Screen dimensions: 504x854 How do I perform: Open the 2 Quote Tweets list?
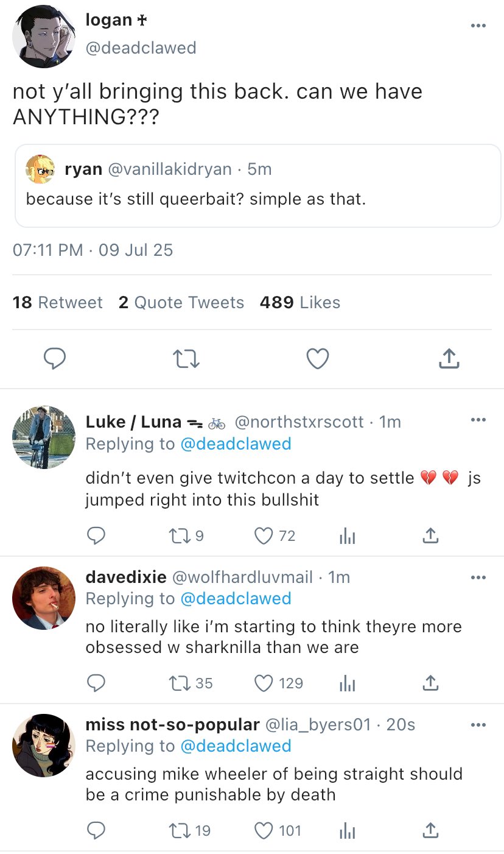(181, 302)
